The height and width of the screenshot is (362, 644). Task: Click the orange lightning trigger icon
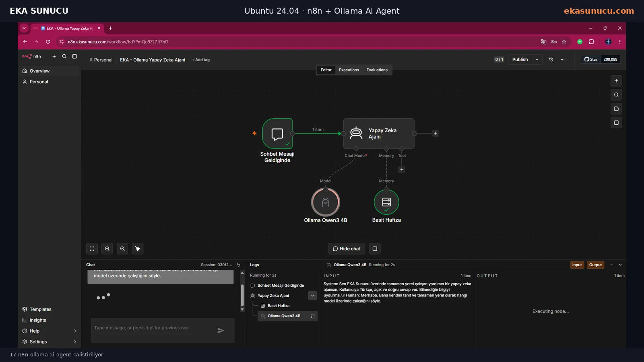click(x=254, y=133)
